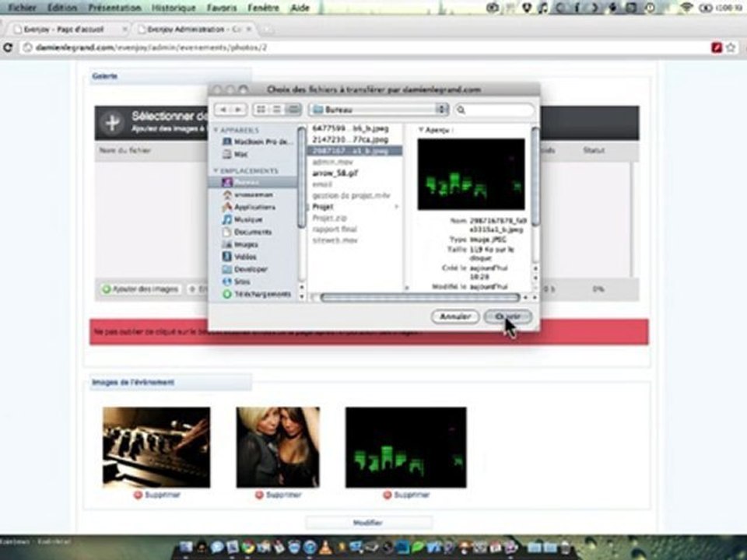Select file 2147230…77ca.jpeg
Screen dimensions: 747x560
(351, 139)
